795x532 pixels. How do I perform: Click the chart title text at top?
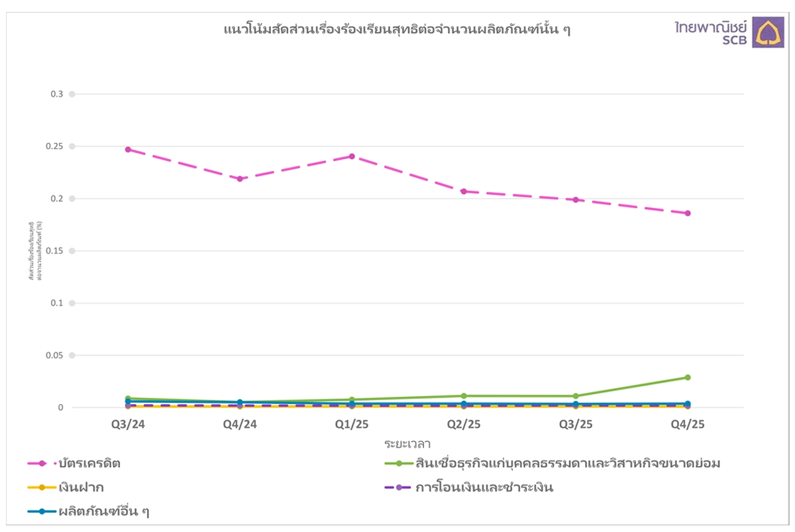click(x=397, y=30)
